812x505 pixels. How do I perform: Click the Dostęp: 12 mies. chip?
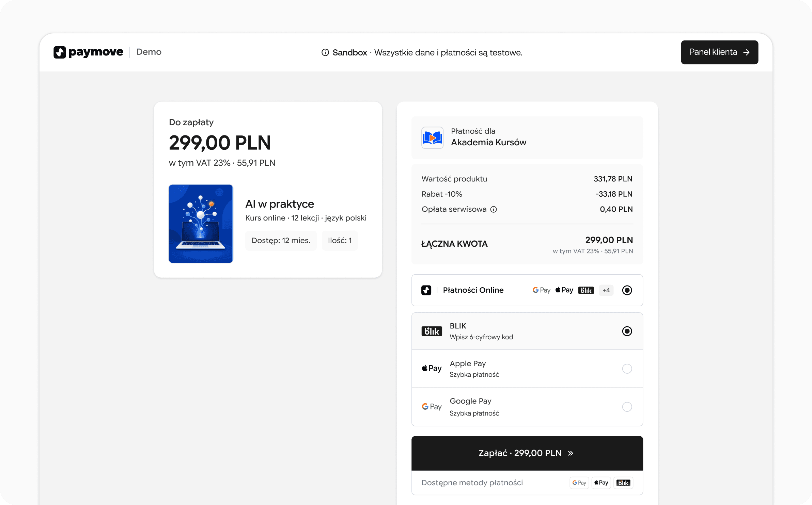tap(281, 241)
